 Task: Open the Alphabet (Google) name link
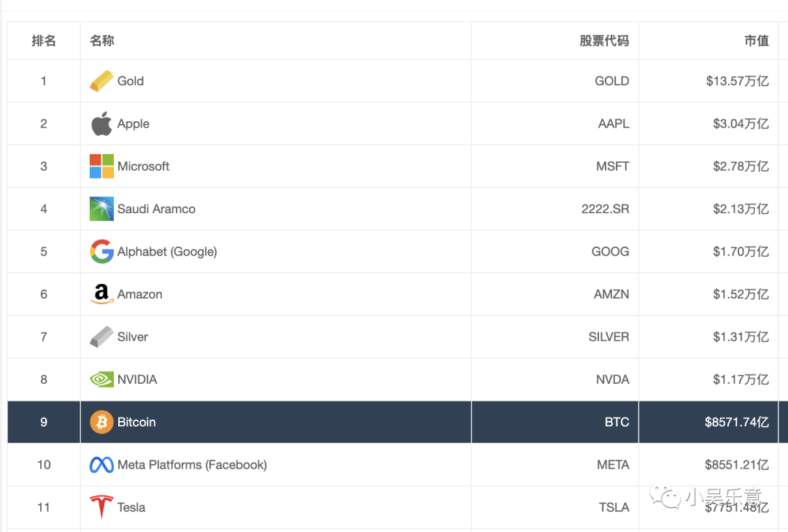pyautogui.click(x=167, y=252)
